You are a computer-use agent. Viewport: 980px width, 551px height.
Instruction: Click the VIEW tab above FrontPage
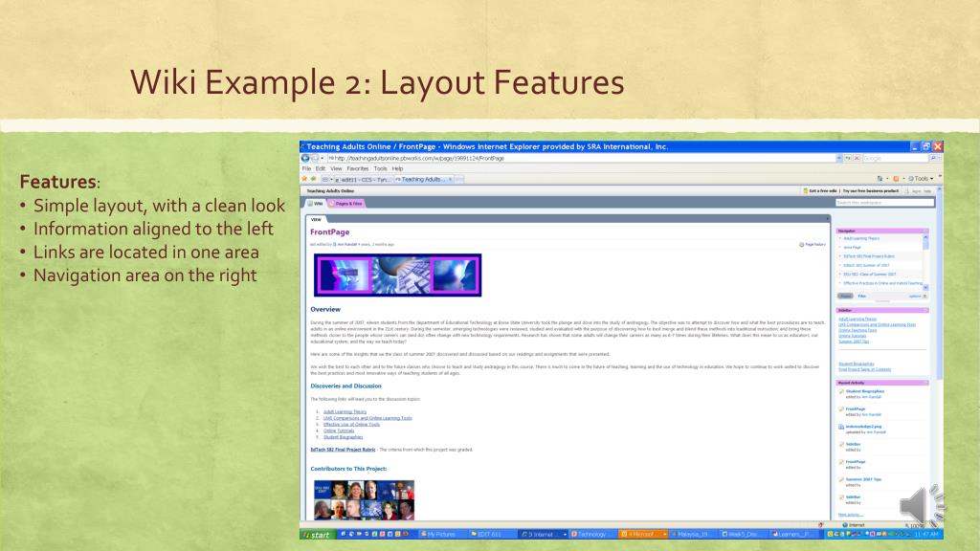click(x=316, y=219)
